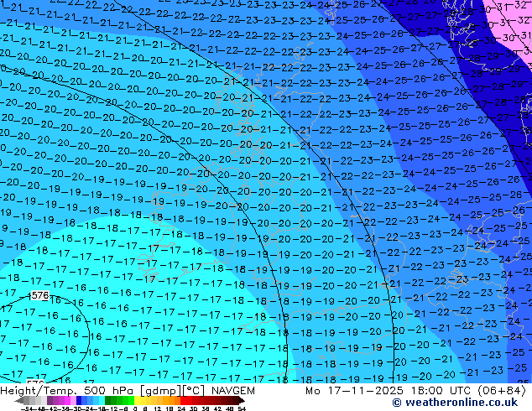Click the '[°C]' unit label
The width and height of the screenshot is (532, 411).
point(194,391)
